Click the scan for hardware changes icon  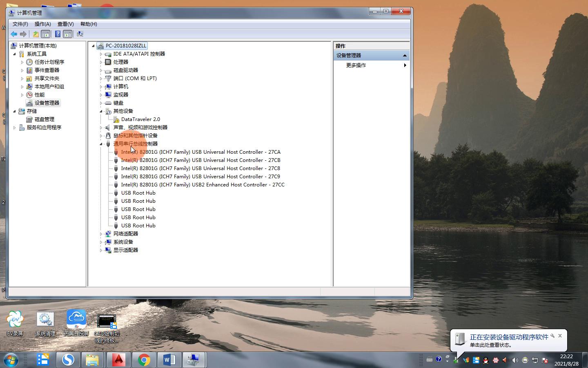pos(80,34)
